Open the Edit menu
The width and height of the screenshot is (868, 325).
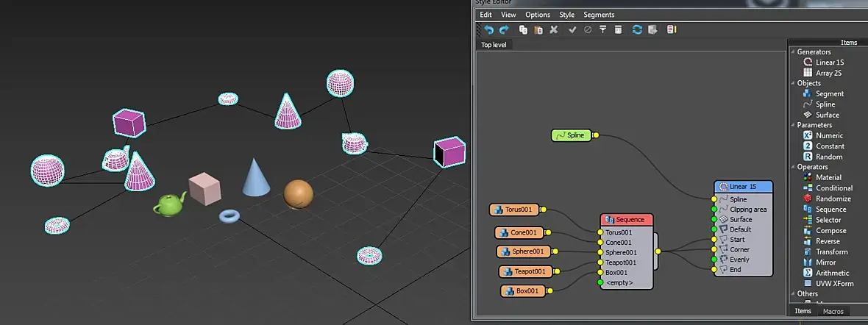[485, 15]
